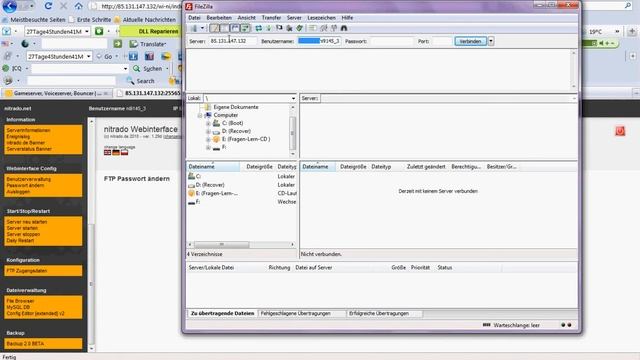This screenshot has width=640, height=360.
Task: Expand the C: (Boot) tree node
Action: pyautogui.click(x=208, y=123)
